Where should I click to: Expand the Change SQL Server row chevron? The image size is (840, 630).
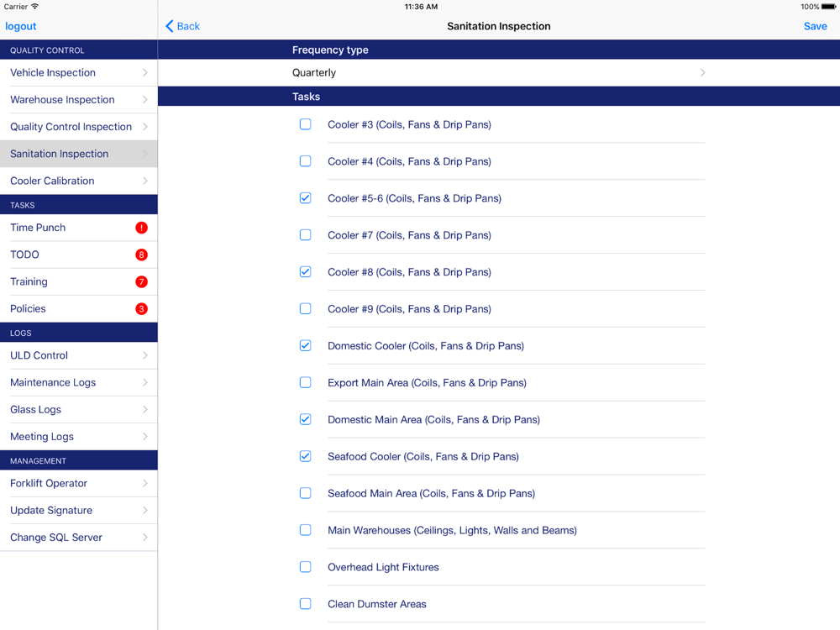click(145, 538)
